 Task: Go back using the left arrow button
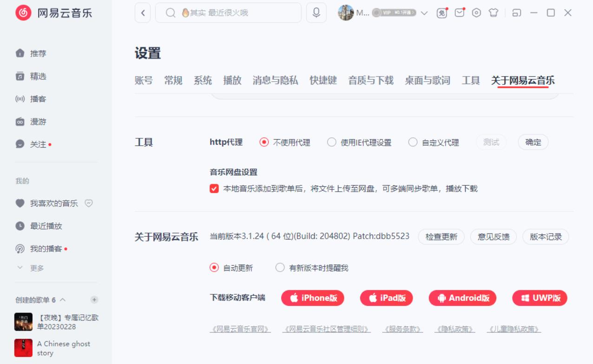[143, 13]
